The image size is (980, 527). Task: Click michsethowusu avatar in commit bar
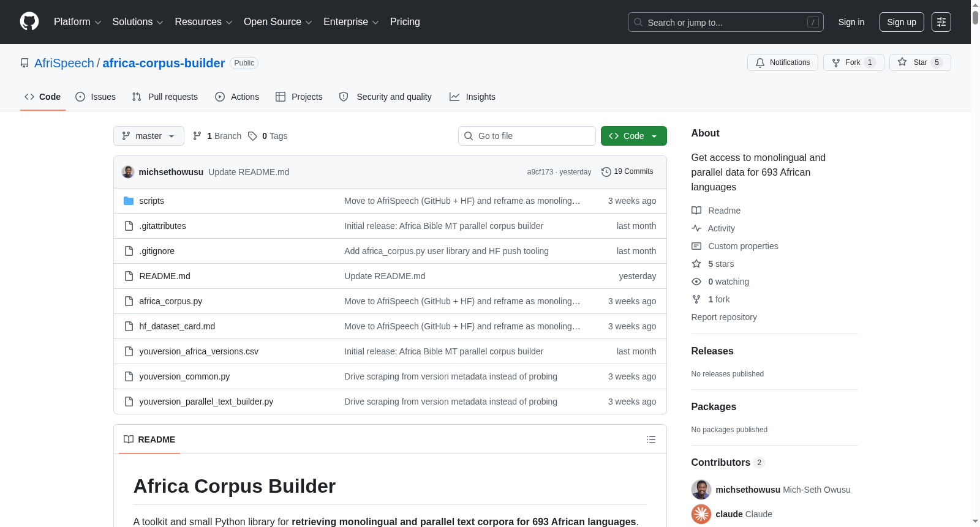pyautogui.click(x=128, y=172)
